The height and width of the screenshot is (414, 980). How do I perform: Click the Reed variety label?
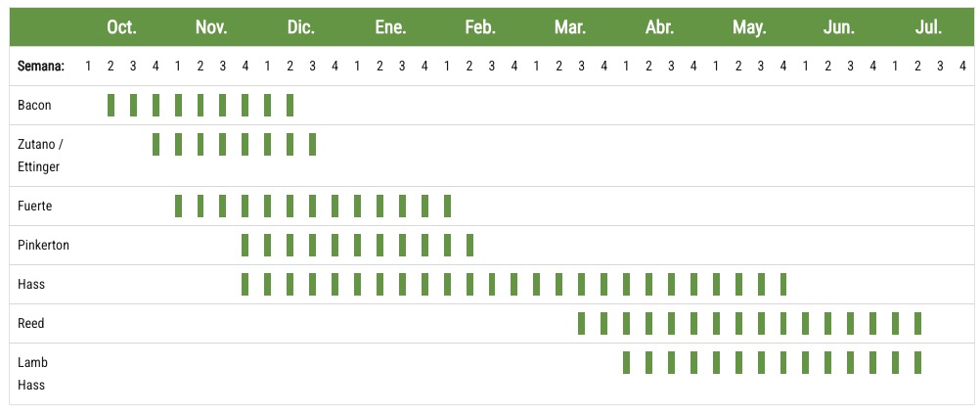31,323
